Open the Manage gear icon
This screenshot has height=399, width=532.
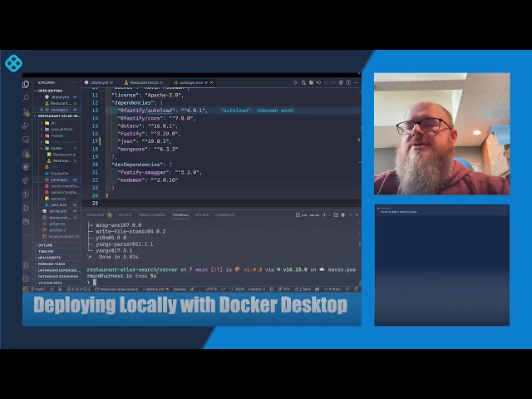point(26,279)
